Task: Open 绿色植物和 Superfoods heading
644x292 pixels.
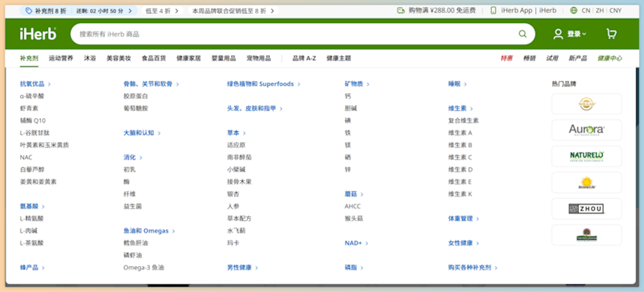Action: coord(264,84)
